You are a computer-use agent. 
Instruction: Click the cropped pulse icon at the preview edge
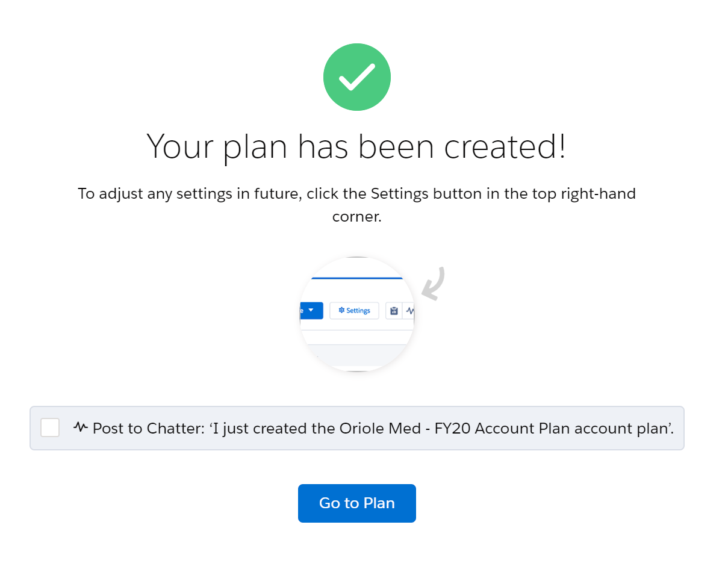(410, 311)
